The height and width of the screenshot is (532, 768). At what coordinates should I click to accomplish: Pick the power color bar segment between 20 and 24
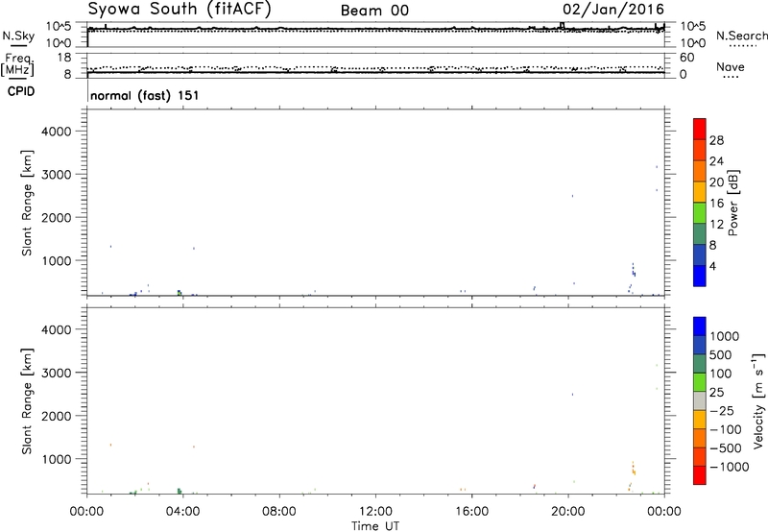pos(700,172)
